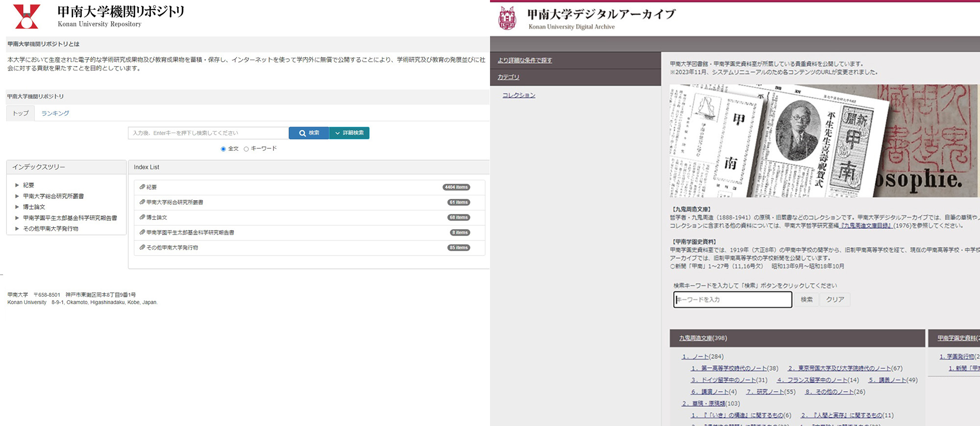
Task: Expand the 博士論文 tree node
Action: coord(17,207)
